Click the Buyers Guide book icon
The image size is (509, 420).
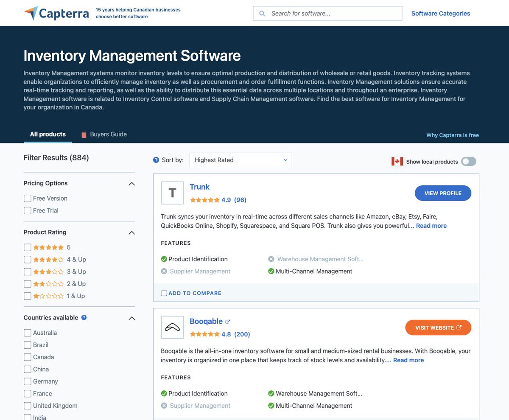point(84,134)
